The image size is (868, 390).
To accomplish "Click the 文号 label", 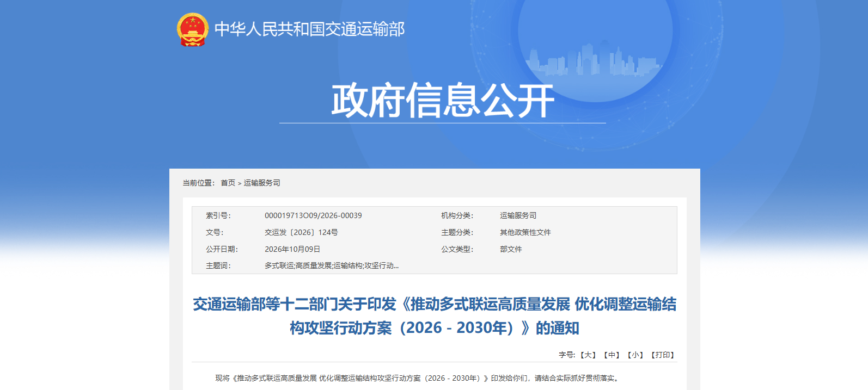I will click(215, 232).
